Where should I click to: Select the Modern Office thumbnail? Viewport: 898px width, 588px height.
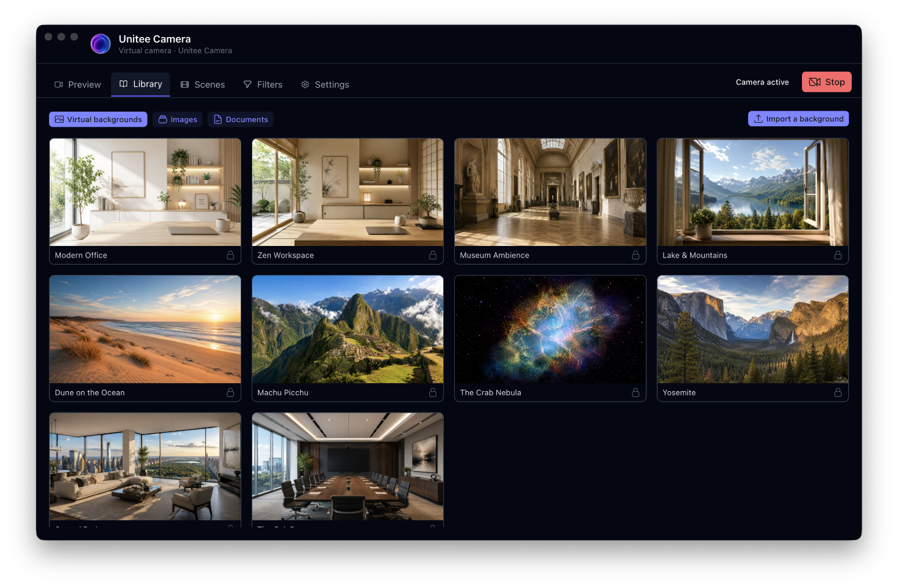click(145, 192)
